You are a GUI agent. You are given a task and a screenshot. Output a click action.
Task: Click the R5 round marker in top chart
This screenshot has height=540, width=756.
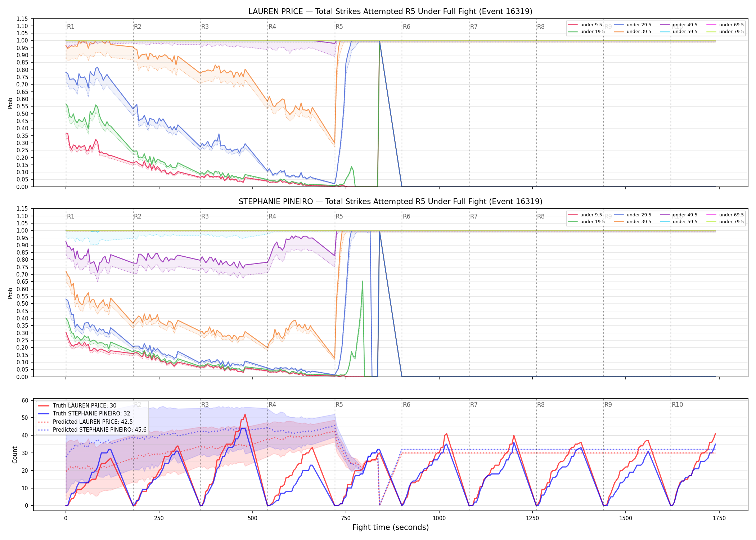point(339,27)
